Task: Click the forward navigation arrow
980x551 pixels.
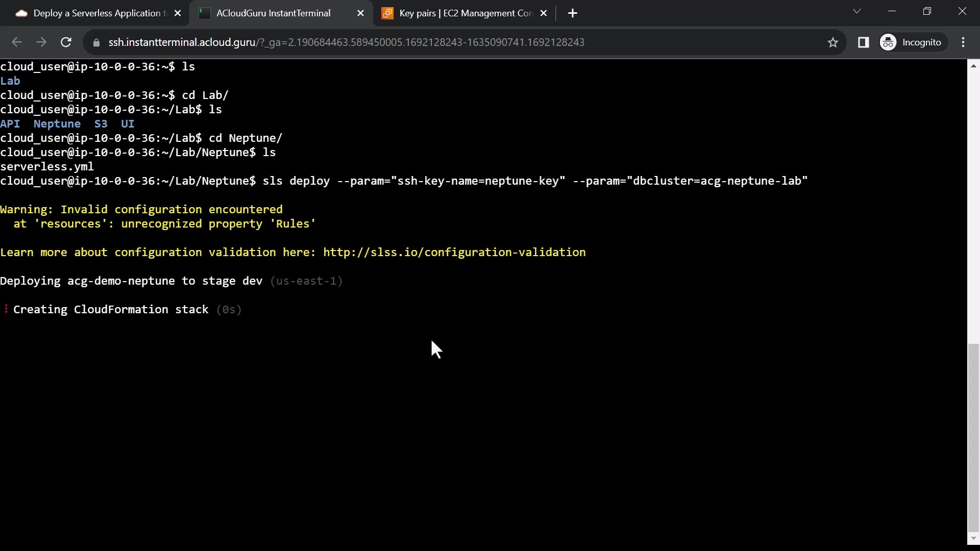Action: [x=41, y=42]
